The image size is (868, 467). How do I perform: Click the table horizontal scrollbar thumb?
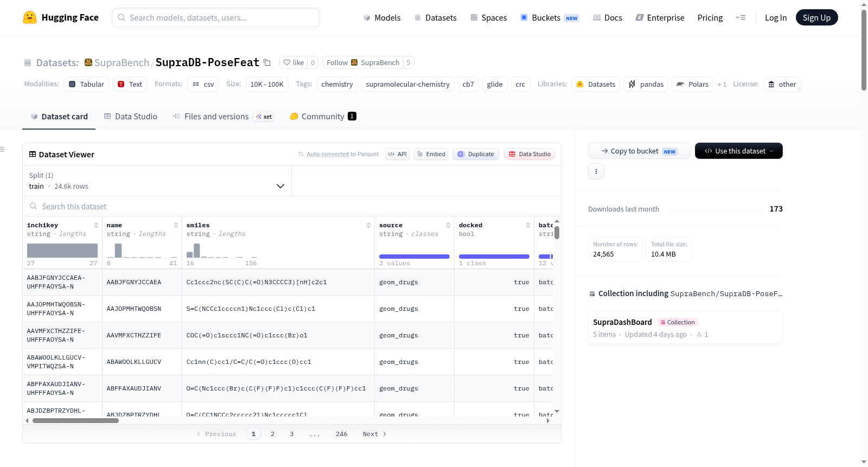tap(75, 420)
